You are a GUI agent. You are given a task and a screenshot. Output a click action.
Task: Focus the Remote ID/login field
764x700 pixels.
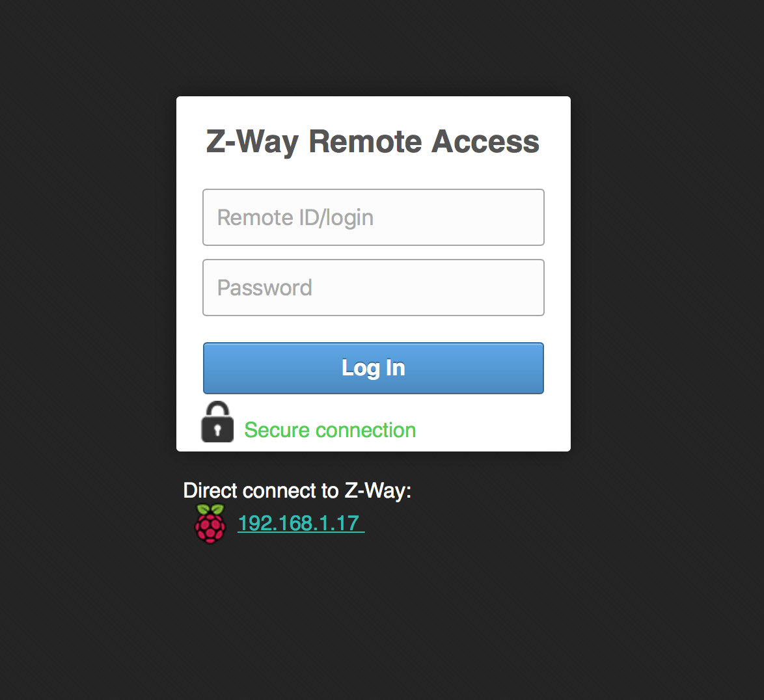point(374,217)
